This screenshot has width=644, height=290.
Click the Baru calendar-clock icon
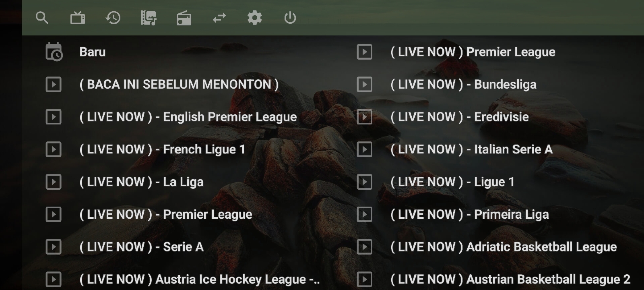point(54,52)
